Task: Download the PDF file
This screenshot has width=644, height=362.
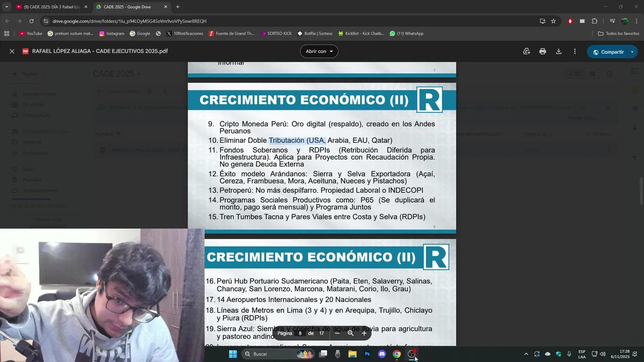Action: tap(558, 51)
